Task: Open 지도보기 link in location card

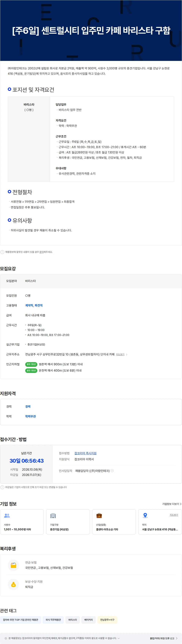Action: tap(174, 515)
